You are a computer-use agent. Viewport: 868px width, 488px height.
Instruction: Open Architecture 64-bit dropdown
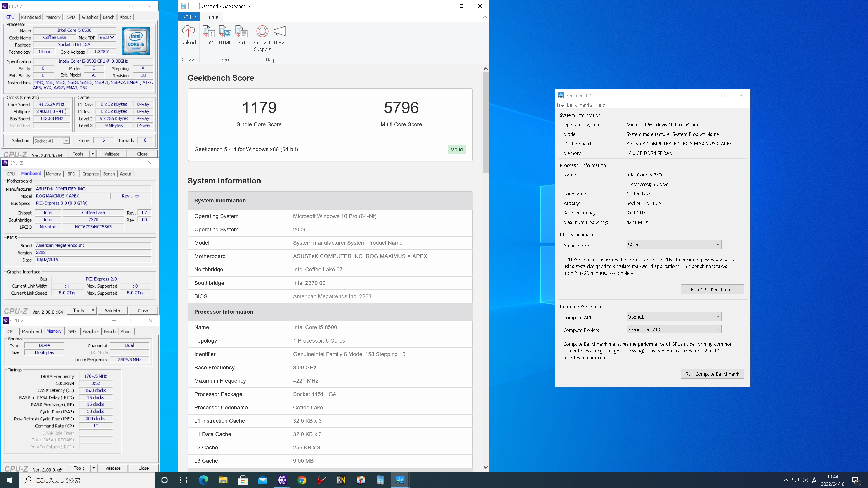674,244
